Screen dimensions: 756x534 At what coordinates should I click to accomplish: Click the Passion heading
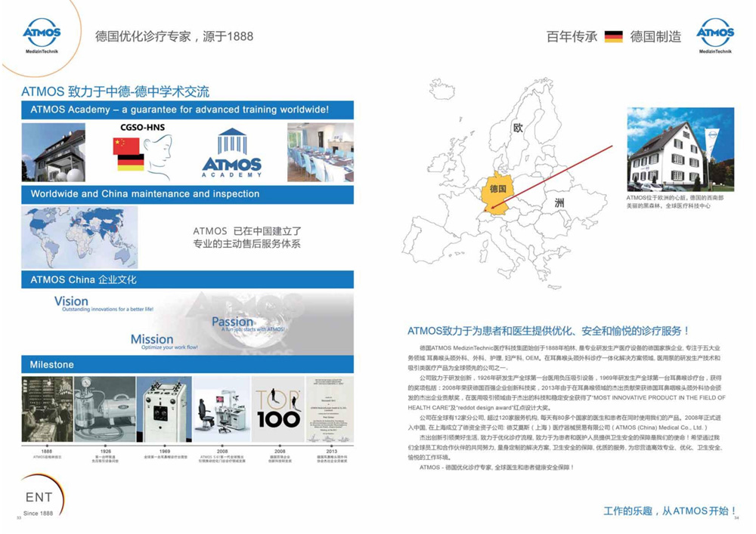coord(232,321)
